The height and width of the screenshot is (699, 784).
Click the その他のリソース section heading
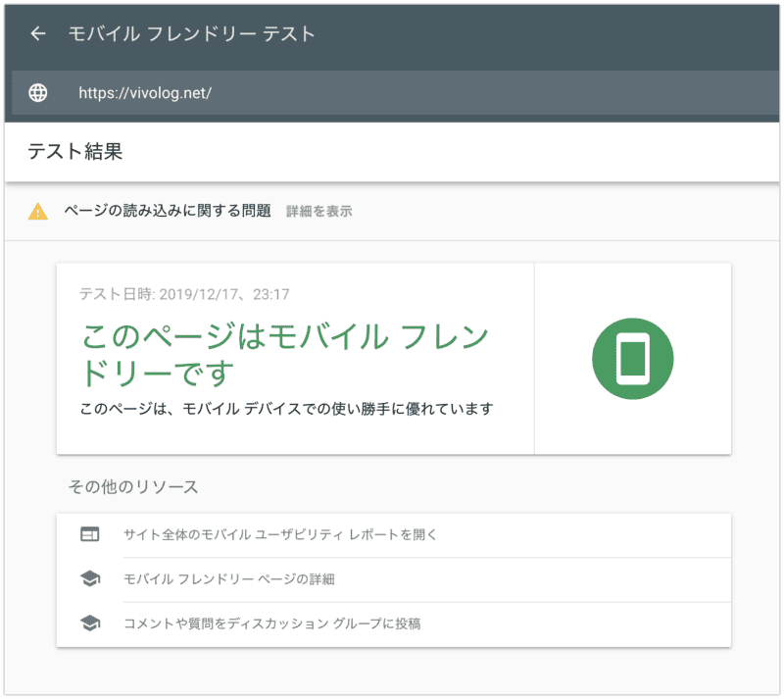point(132,486)
